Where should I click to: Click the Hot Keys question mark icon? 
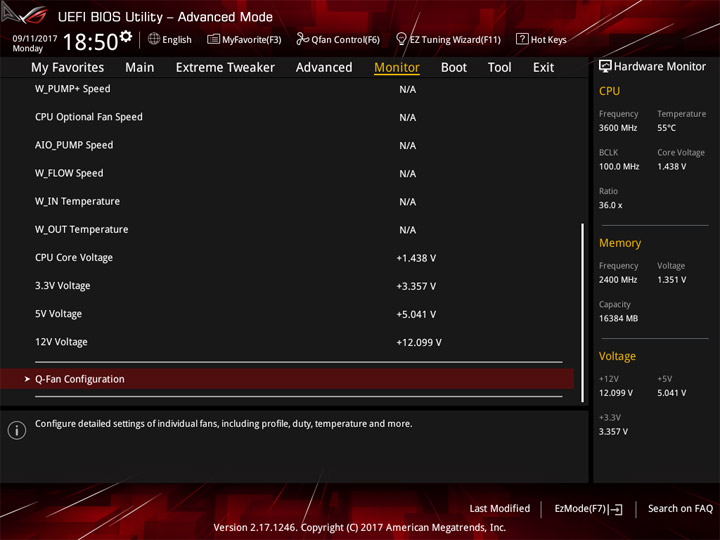pos(522,39)
